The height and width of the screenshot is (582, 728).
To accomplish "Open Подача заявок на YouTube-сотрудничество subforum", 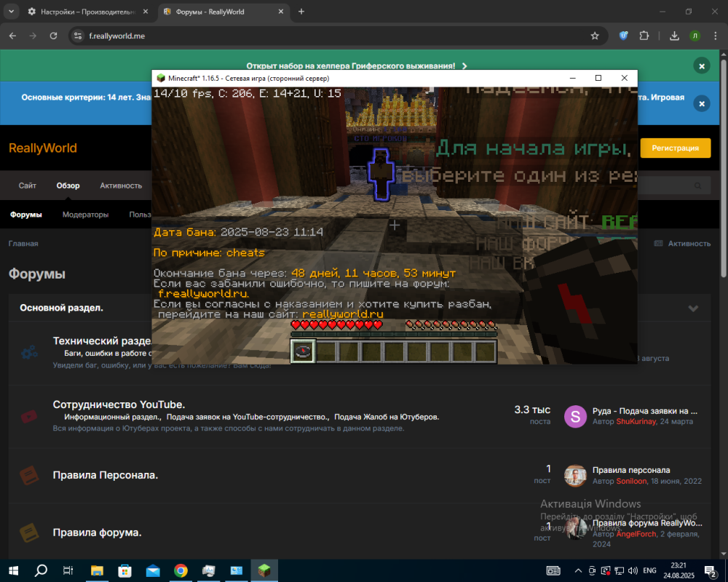I will (x=248, y=417).
